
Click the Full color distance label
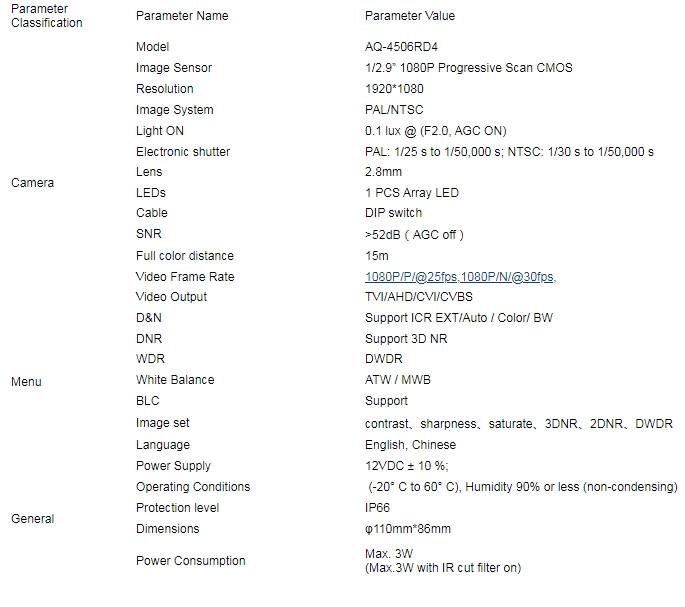(x=185, y=256)
